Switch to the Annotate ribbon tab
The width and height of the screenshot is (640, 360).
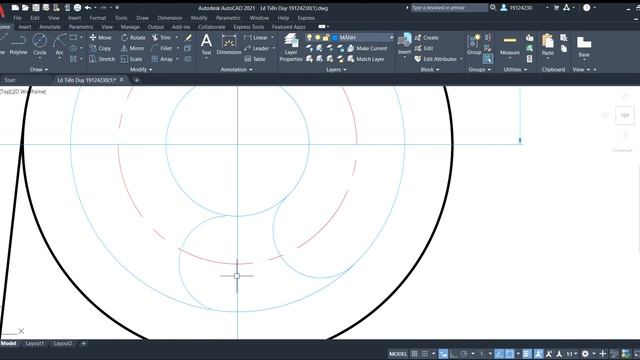(50, 27)
